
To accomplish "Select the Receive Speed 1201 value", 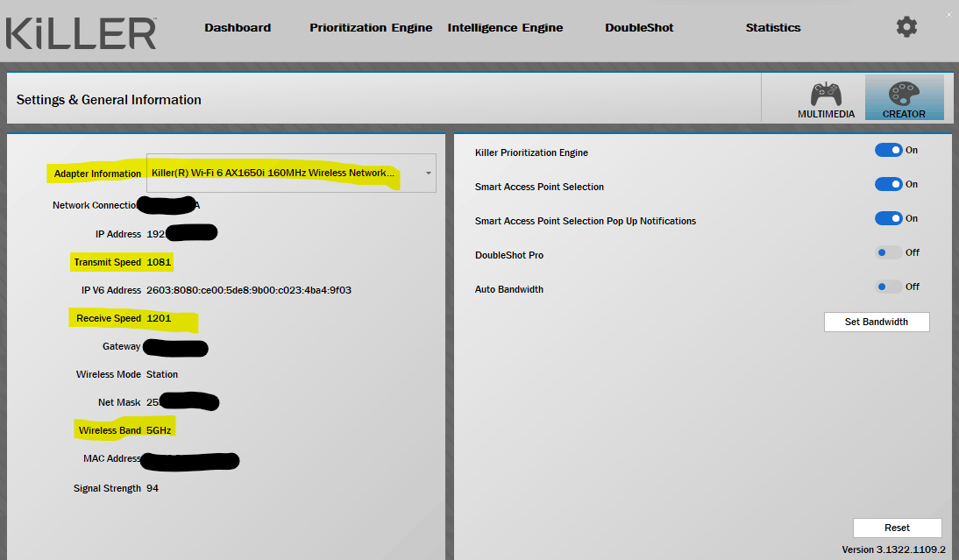I will (159, 318).
